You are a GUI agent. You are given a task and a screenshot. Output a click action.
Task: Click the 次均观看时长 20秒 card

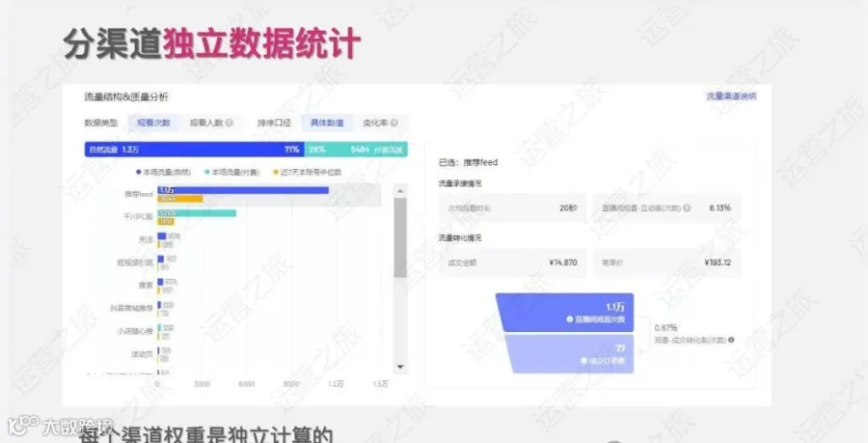pos(513,208)
